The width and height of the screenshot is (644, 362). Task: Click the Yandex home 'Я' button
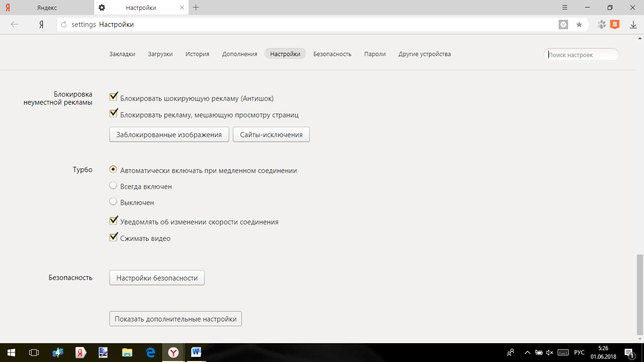(41, 25)
